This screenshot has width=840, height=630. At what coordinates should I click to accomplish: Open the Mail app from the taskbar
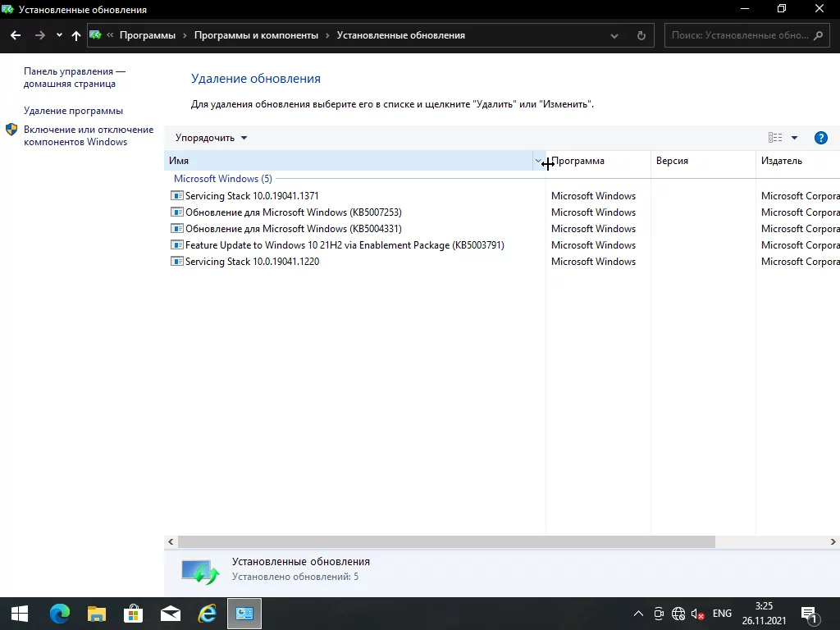171,614
